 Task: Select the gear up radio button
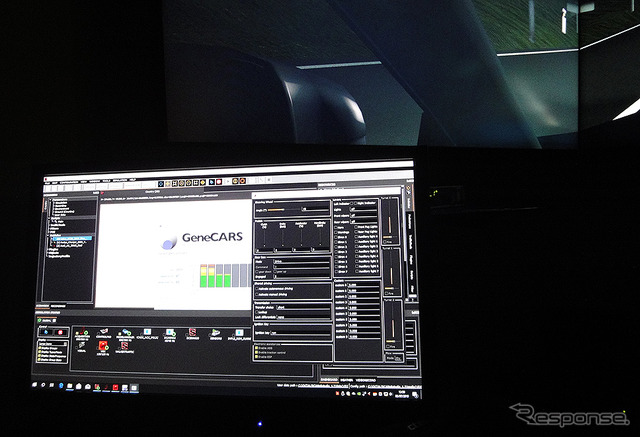[275, 272]
